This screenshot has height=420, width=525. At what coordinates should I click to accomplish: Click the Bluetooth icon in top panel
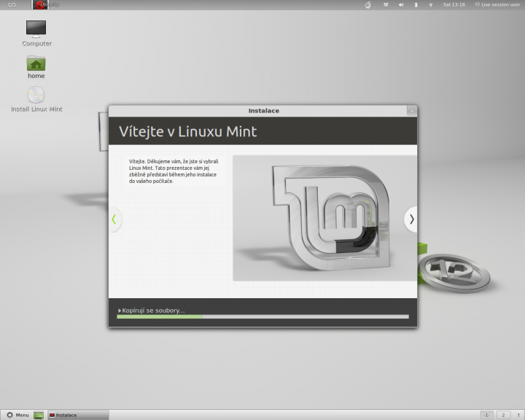[416, 4]
